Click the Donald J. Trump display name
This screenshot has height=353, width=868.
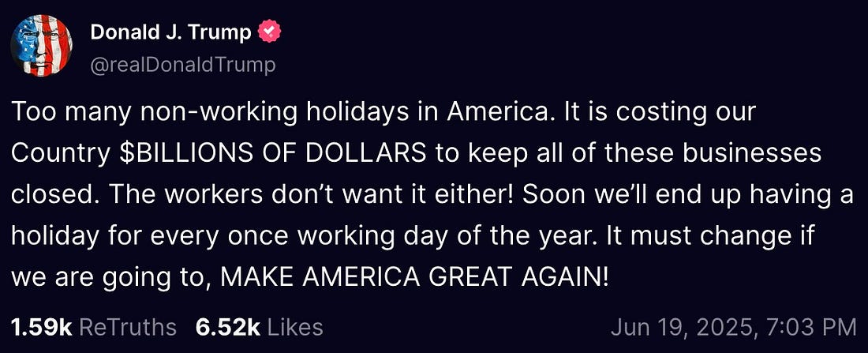(170, 33)
